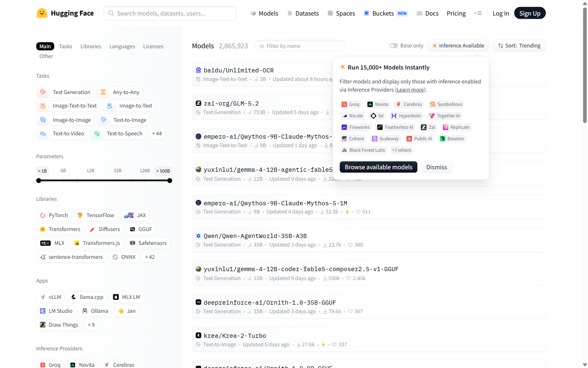Choose the Text-to-Speech task filter

click(x=118, y=134)
